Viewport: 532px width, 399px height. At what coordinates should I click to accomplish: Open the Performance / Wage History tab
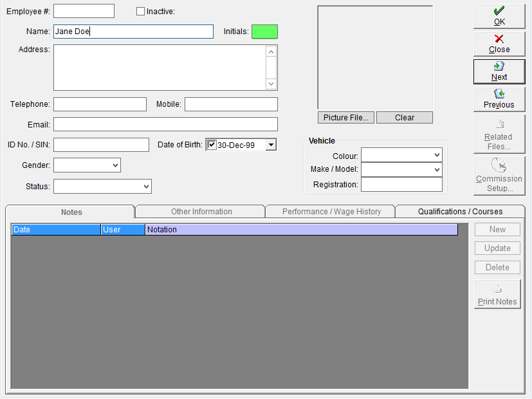click(331, 211)
